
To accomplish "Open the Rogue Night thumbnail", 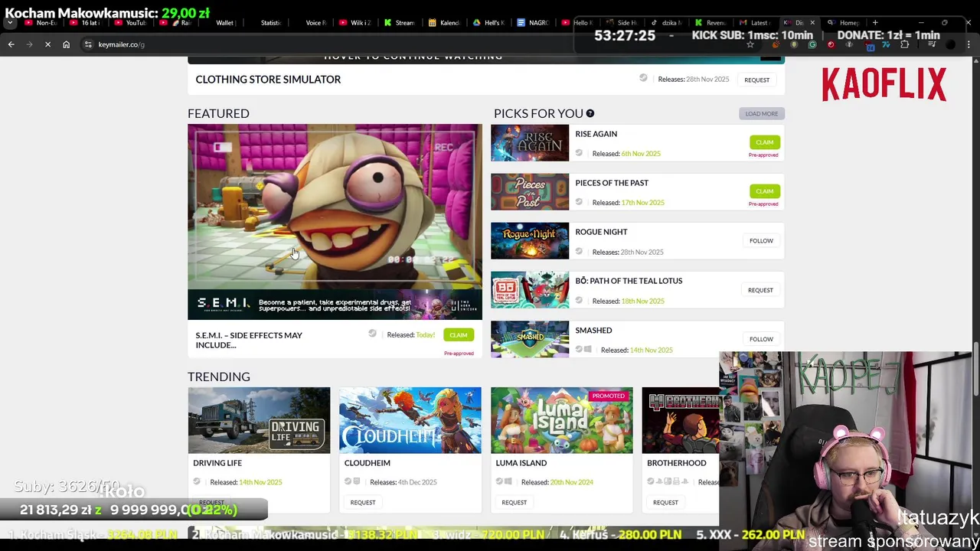I will pos(530,241).
